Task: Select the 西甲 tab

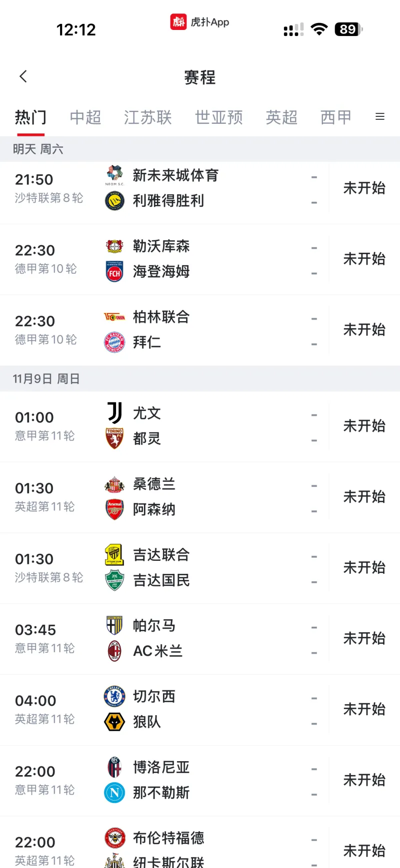Action: (336, 117)
